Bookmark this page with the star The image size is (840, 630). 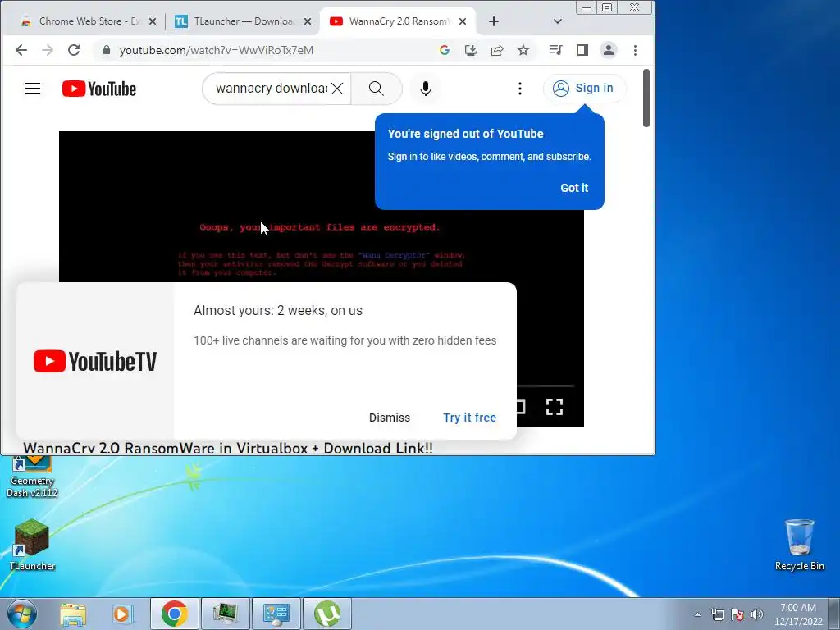pyautogui.click(x=523, y=50)
